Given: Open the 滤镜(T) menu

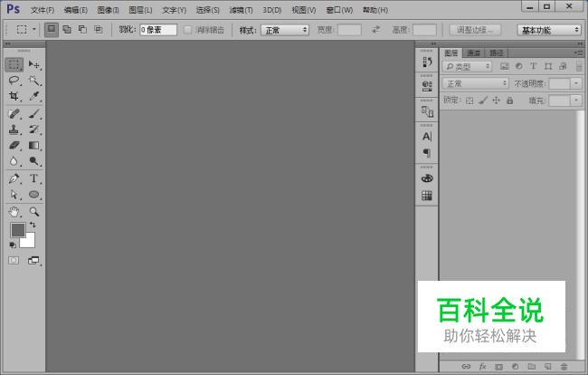Looking at the screenshot, I should pos(241,10).
